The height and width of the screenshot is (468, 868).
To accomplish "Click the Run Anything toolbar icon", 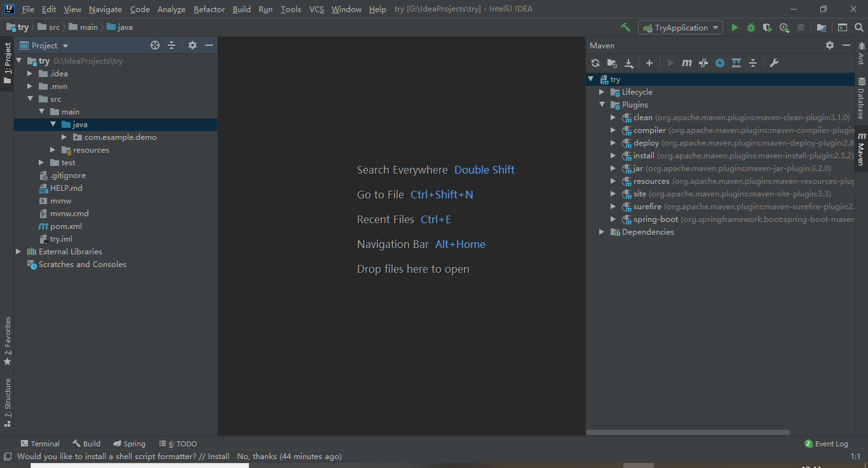I will click(842, 27).
